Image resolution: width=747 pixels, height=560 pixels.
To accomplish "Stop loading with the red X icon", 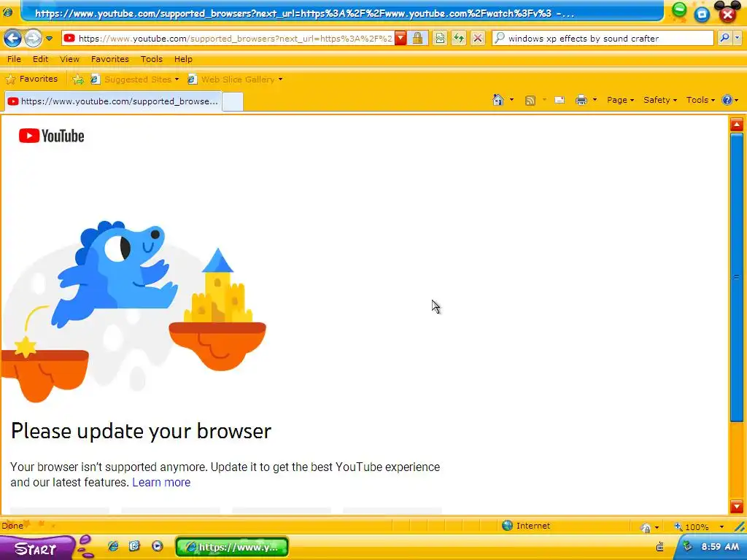I will click(478, 38).
